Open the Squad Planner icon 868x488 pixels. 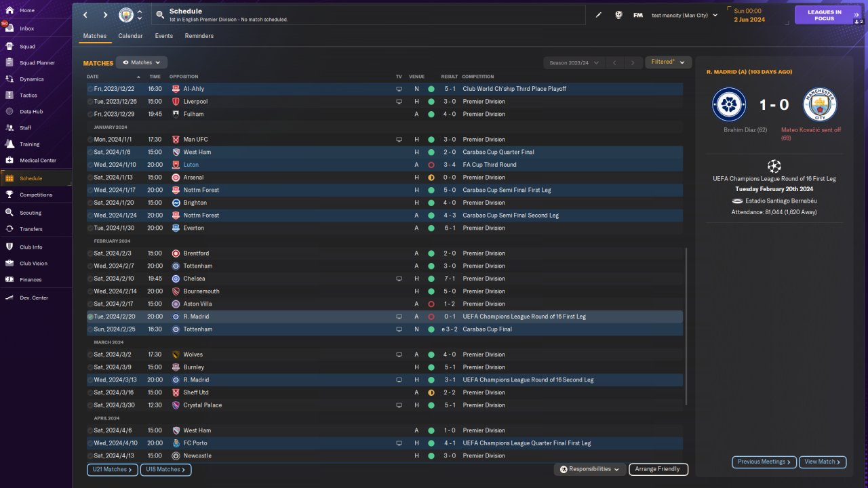tap(9, 63)
